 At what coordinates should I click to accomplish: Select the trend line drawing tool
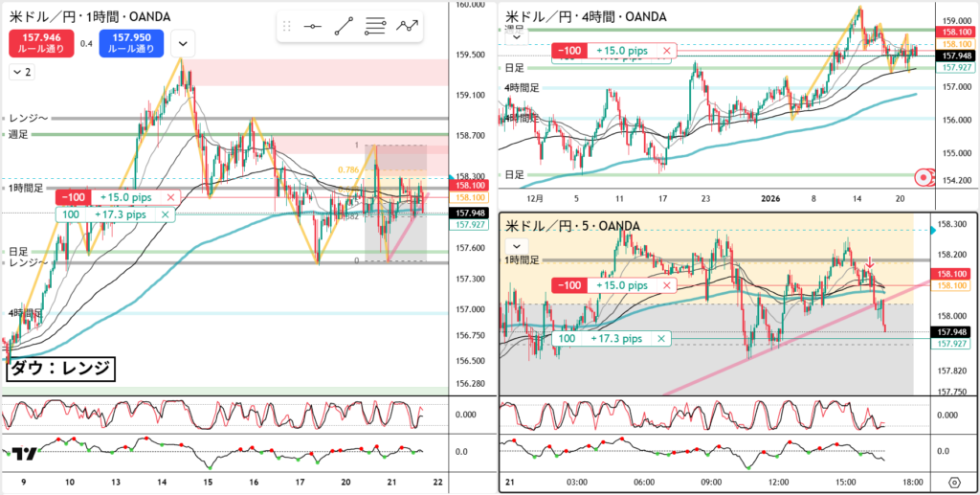click(343, 28)
